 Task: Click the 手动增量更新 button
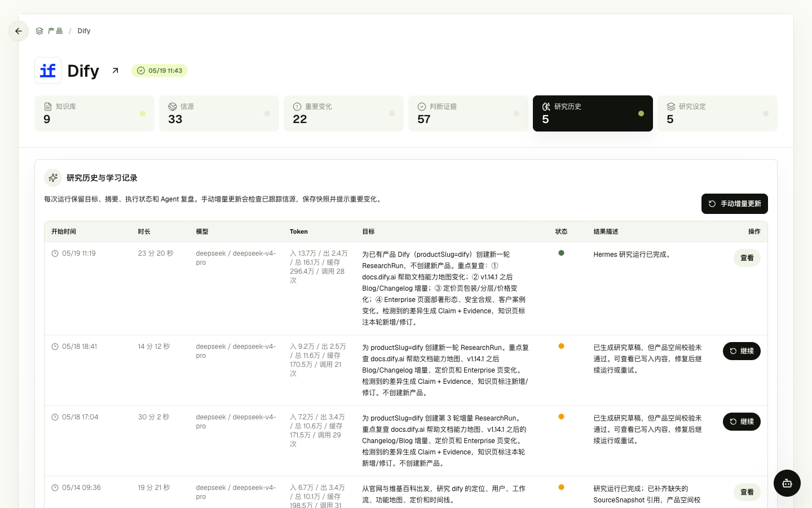[735, 204]
